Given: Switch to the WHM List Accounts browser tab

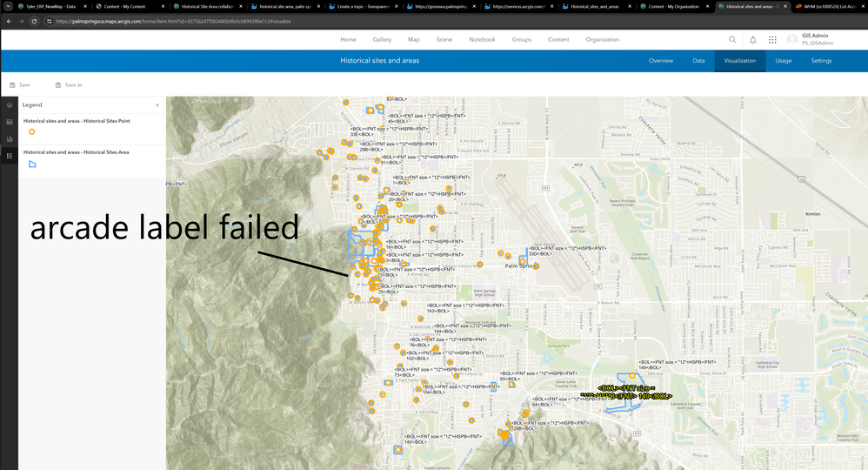Looking at the screenshot, I should 829,7.
